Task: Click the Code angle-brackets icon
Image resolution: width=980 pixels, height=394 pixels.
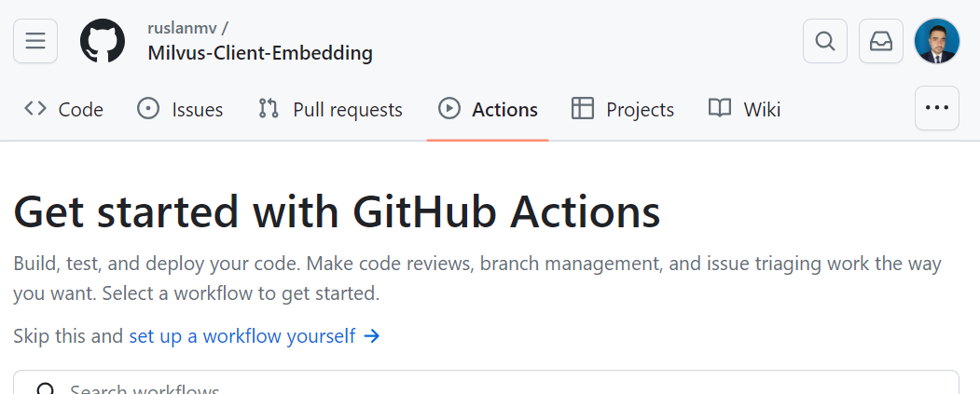Action: 35,109
